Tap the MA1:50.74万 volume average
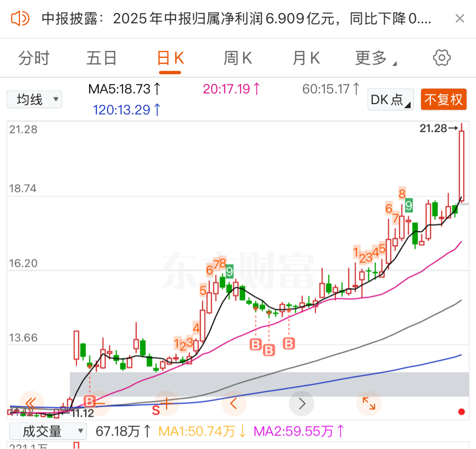 pos(202,431)
